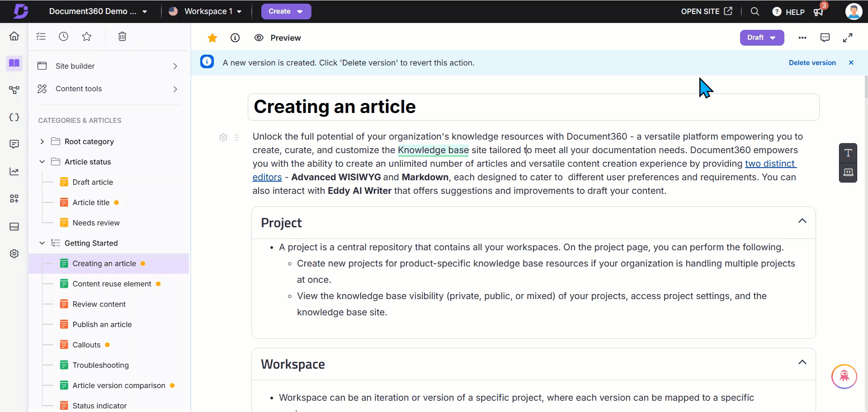The image size is (868, 412).
Task: Open the Recycle bin trash icon
Action: 122,37
